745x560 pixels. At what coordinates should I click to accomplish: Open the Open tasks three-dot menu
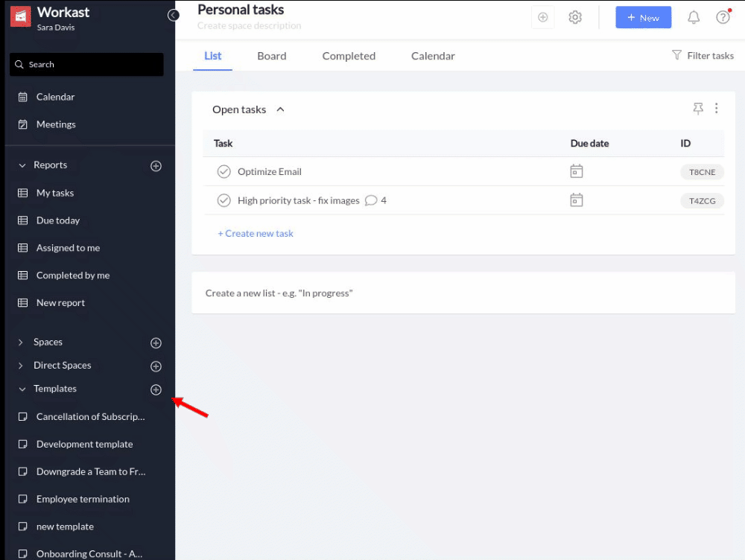point(716,108)
